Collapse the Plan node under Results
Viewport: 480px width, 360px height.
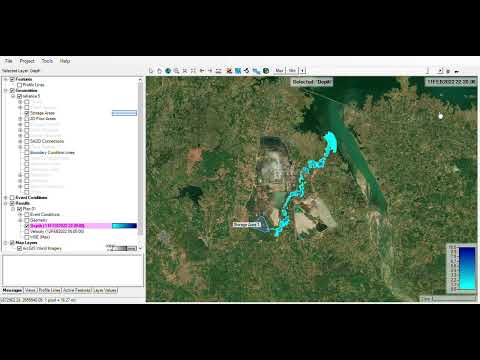13,209
